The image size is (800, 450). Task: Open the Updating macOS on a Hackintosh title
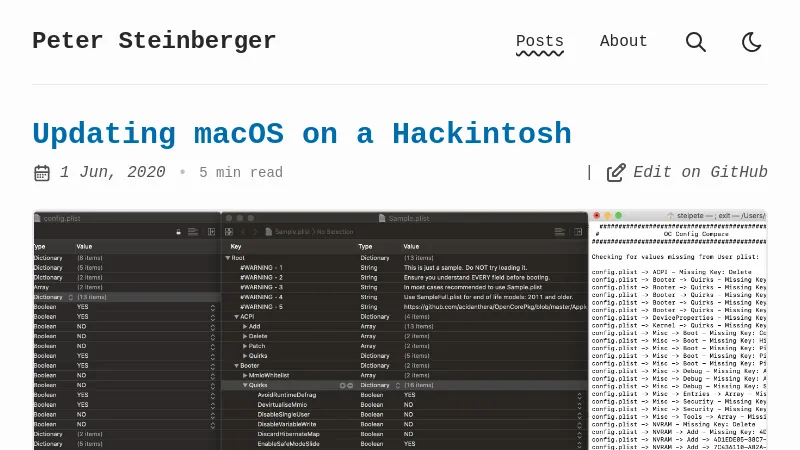(x=301, y=133)
